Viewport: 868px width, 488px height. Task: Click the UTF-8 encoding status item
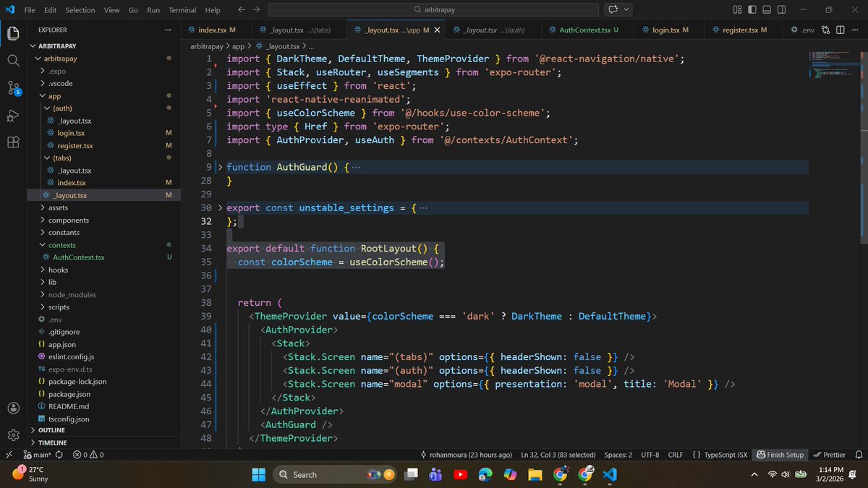click(x=650, y=455)
